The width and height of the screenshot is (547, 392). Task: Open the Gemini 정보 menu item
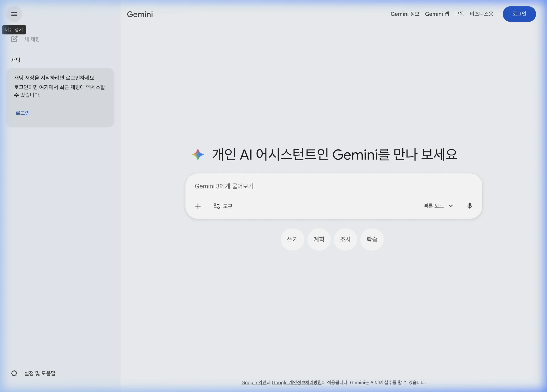[x=405, y=14]
